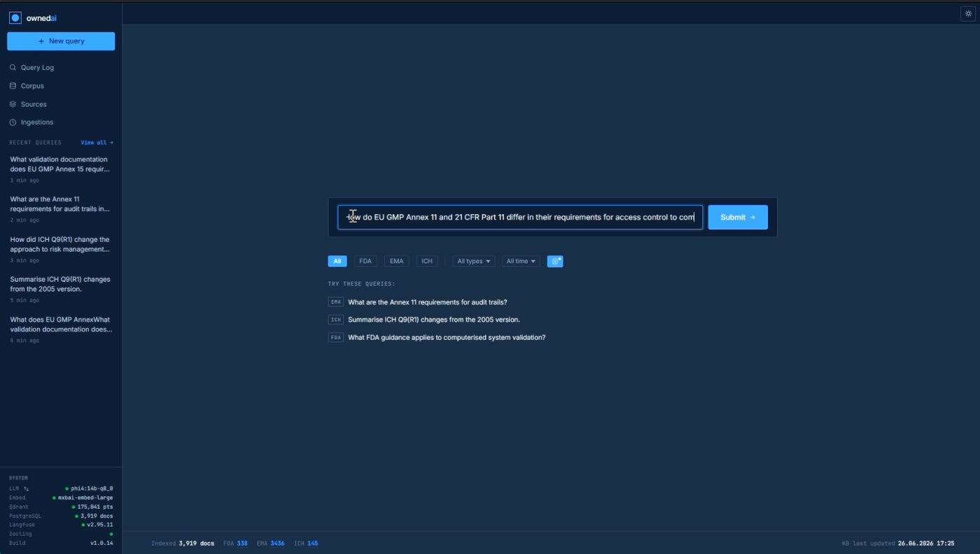This screenshot has width=980, height=554.
Task: Click the ownedai logo icon
Action: (15, 18)
